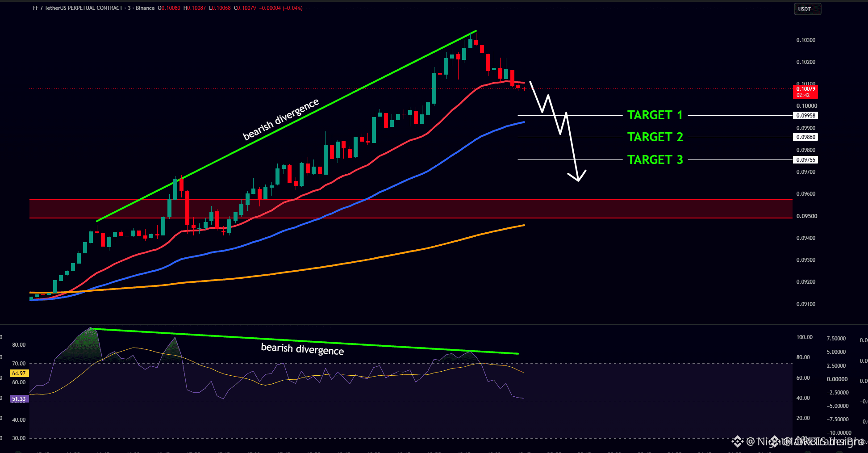The image size is (868, 453).
Task: Click the 7.50000 indicator axis label
Action: pyautogui.click(x=836, y=339)
